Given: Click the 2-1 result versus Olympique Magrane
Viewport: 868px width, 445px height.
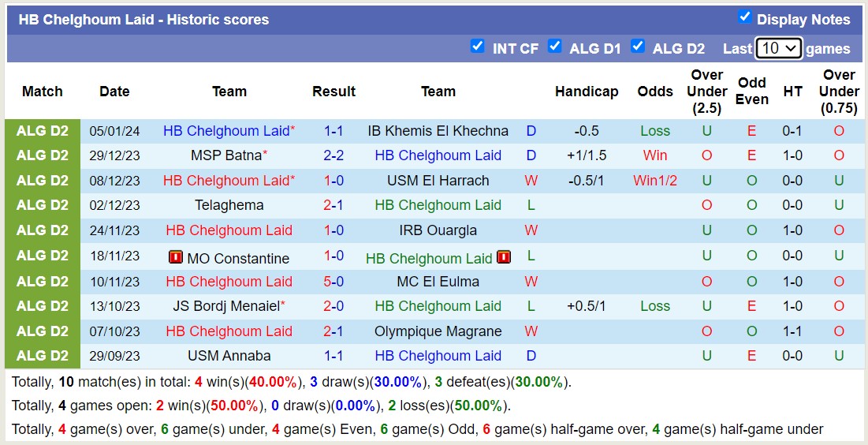Looking at the screenshot, I should pos(333,331).
